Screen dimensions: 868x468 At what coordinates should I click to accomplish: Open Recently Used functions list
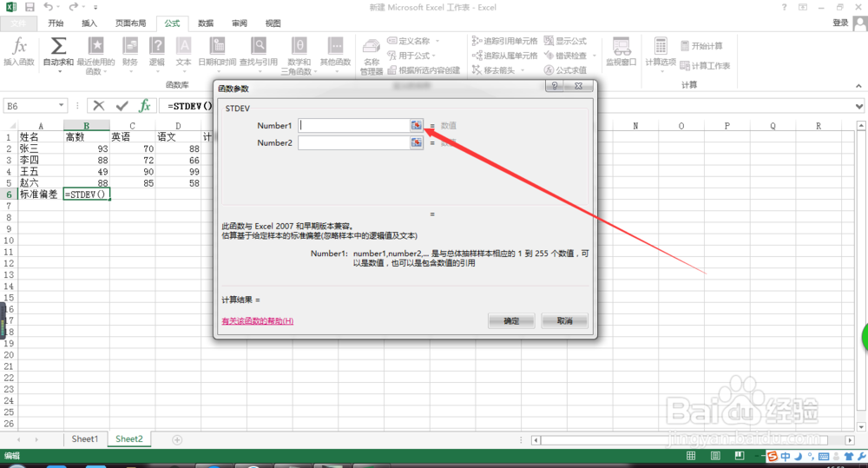click(95, 56)
